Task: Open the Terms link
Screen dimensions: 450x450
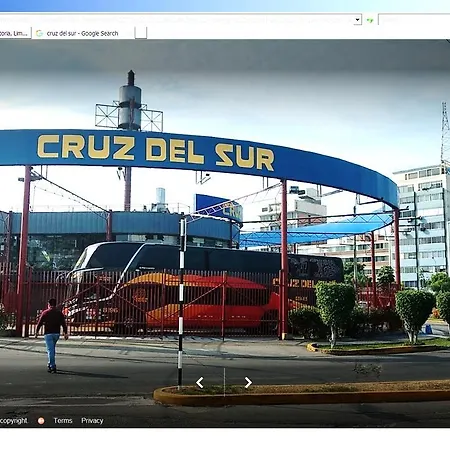Action: click(63, 421)
